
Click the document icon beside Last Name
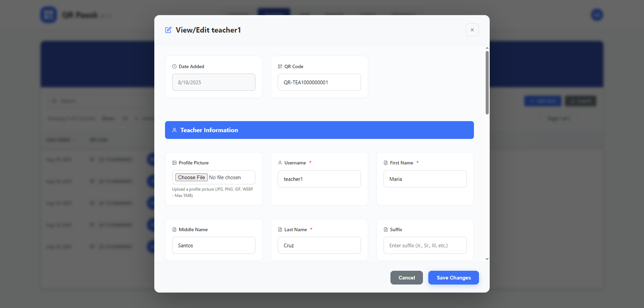[x=280, y=229]
